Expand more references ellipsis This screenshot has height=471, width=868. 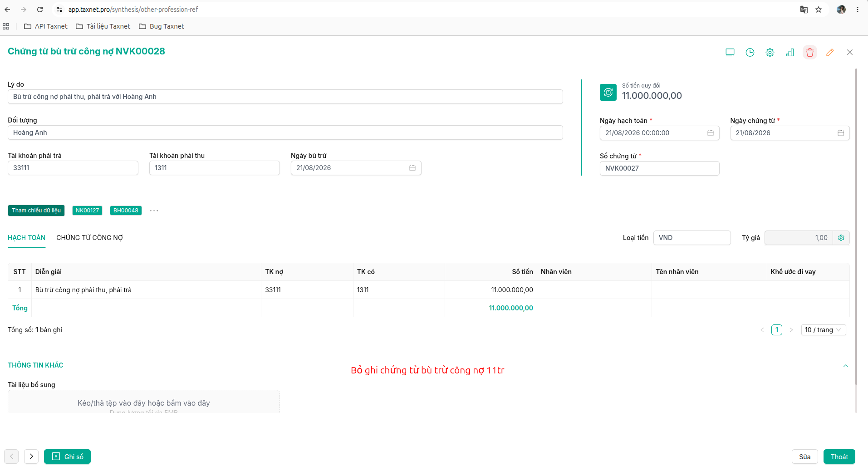pos(154,211)
